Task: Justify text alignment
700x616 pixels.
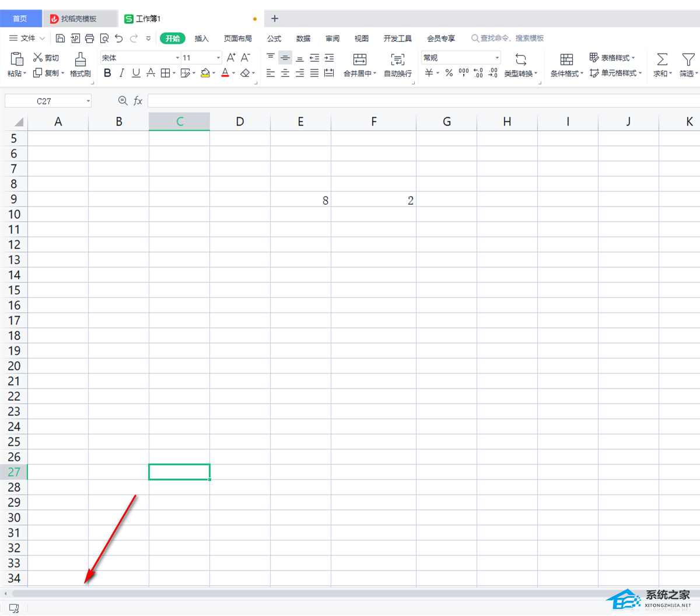Action: pyautogui.click(x=314, y=73)
